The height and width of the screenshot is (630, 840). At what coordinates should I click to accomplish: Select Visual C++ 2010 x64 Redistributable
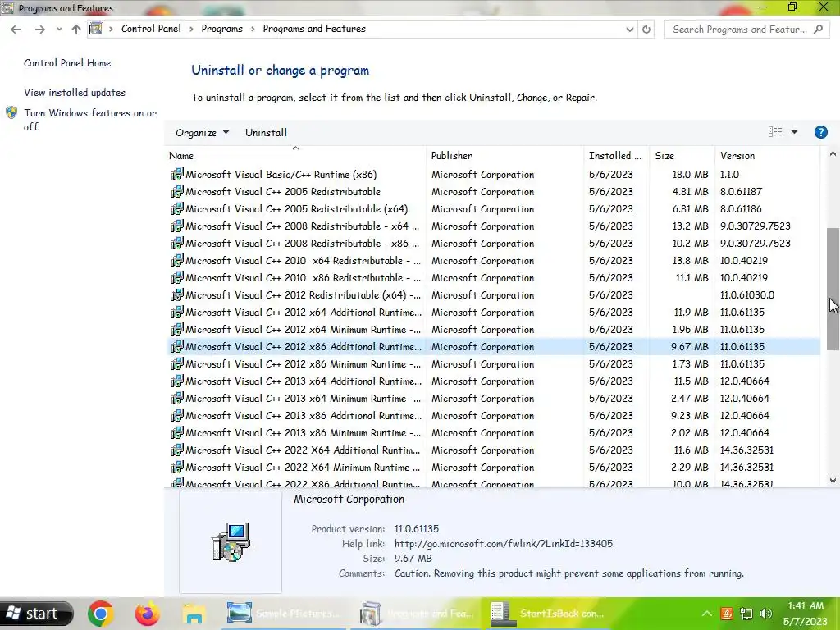pyautogui.click(x=493, y=261)
